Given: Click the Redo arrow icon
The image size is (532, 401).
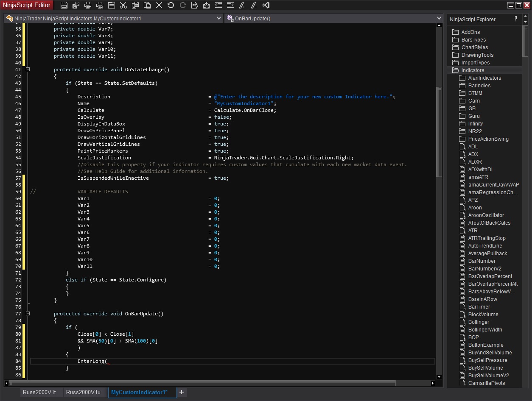Looking at the screenshot, I should click(x=183, y=5).
